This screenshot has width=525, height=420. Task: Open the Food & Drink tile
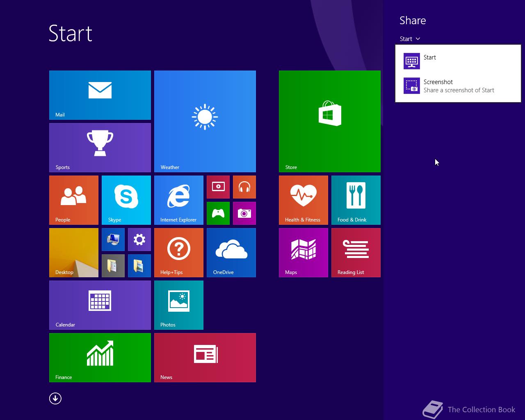(356, 200)
